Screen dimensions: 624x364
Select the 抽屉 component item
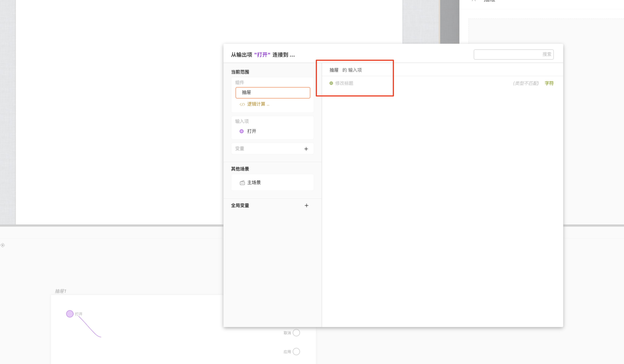[273, 93]
